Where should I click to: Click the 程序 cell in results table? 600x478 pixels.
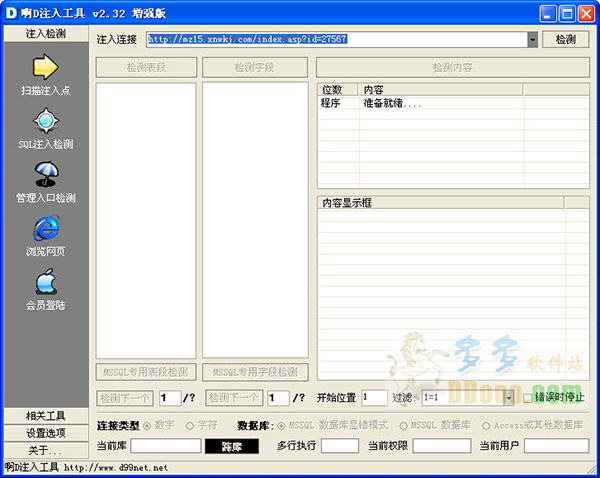pos(331,103)
